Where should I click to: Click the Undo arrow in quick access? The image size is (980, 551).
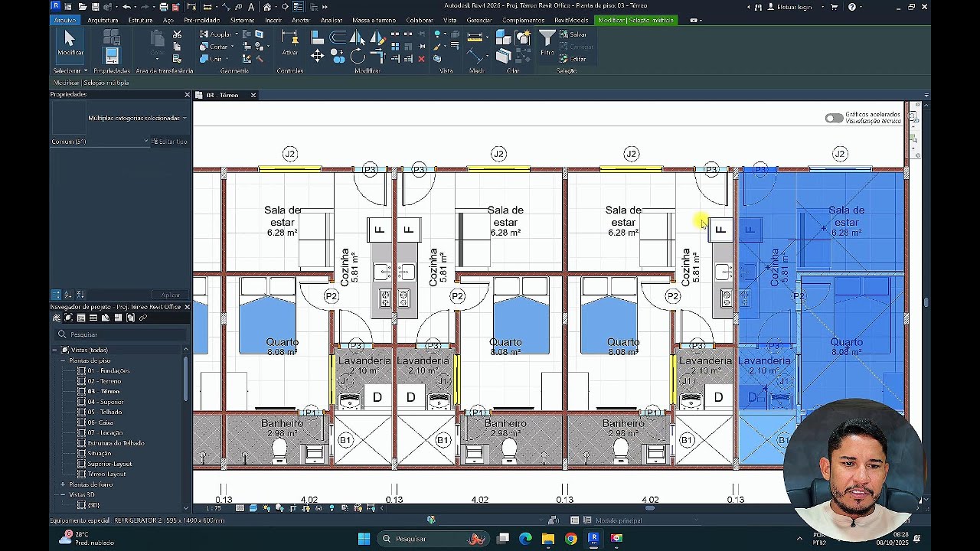click(126, 7)
